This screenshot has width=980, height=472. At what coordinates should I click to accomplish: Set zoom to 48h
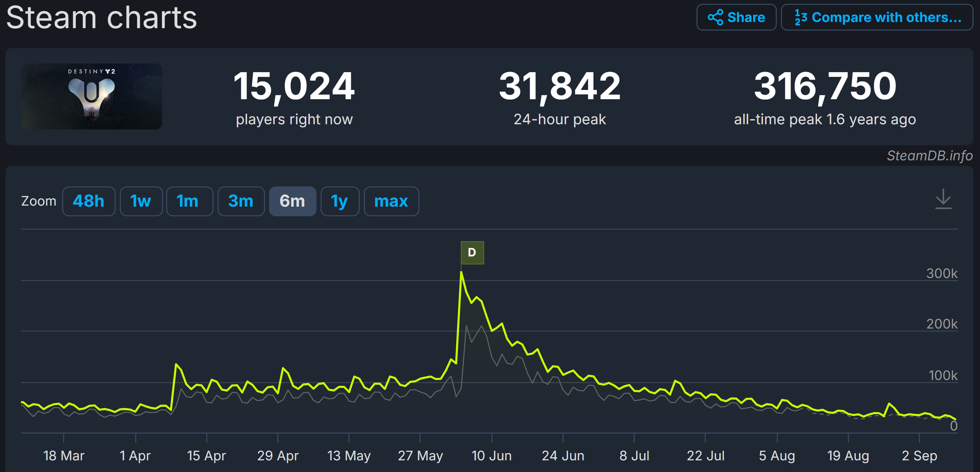point(89,201)
